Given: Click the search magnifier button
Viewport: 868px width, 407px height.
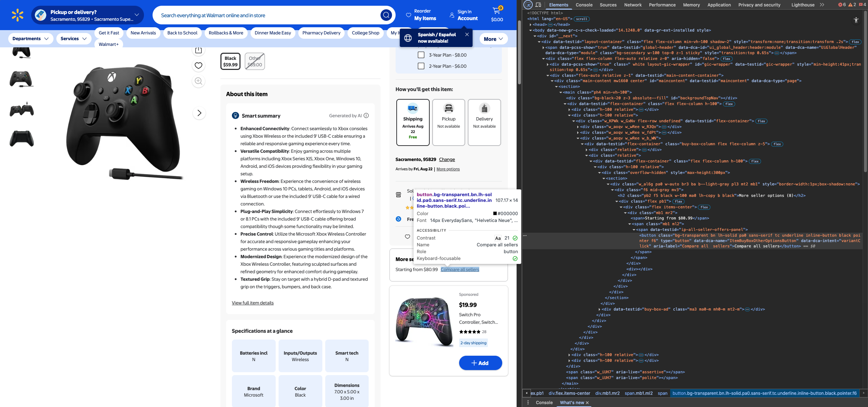Looking at the screenshot, I should pyautogui.click(x=386, y=15).
